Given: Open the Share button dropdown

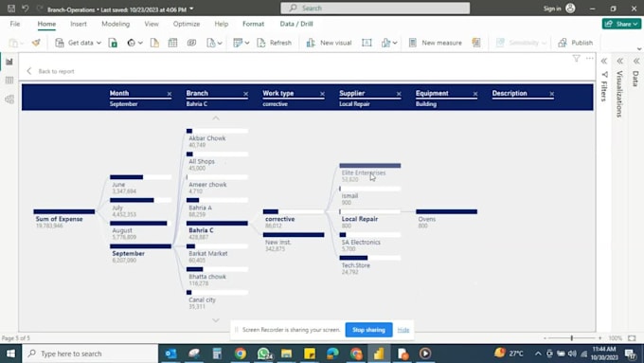Looking at the screenshot, I should click(622, 24).
